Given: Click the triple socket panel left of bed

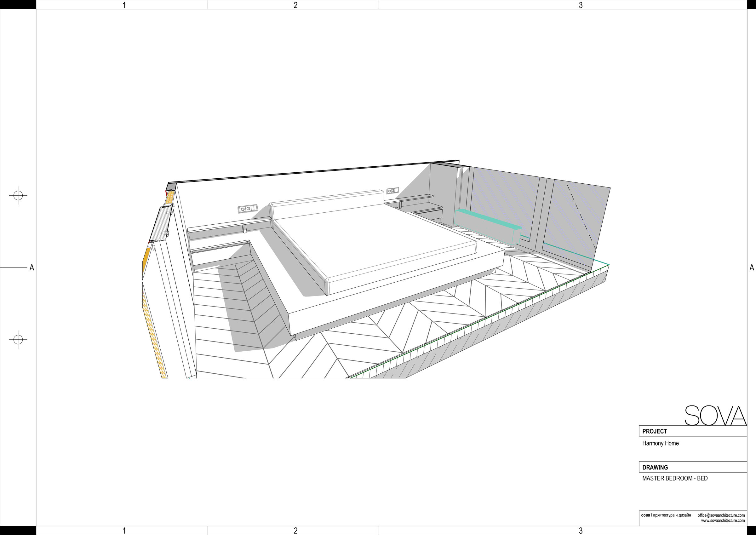Looking at the screenshot, I should (x=248, y=209).
